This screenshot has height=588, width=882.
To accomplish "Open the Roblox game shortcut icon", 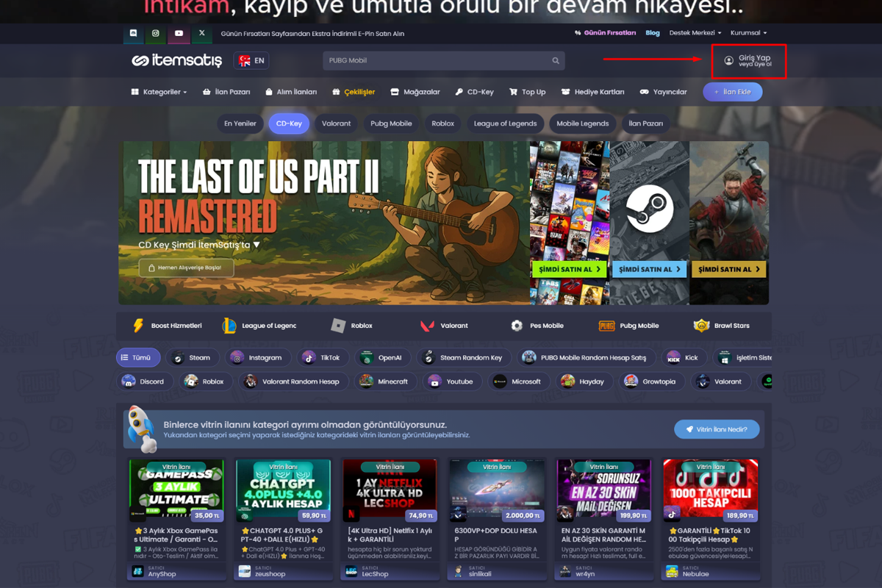I will click(x=338, y=326).
